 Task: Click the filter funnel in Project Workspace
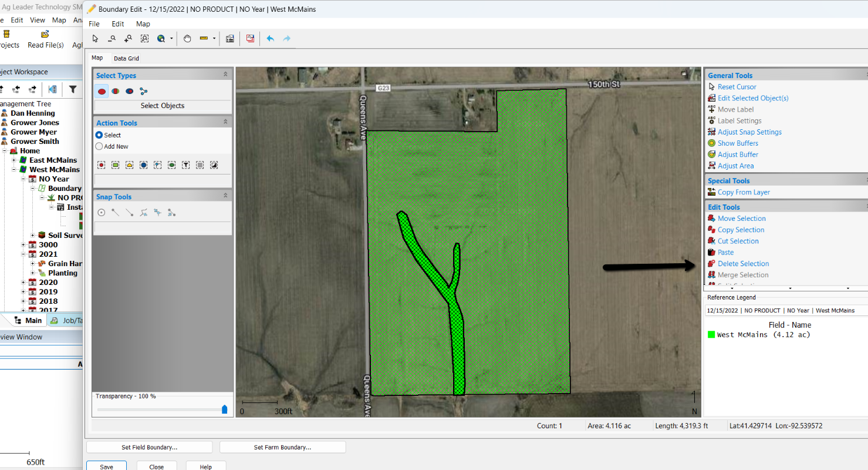pos(73,89)
